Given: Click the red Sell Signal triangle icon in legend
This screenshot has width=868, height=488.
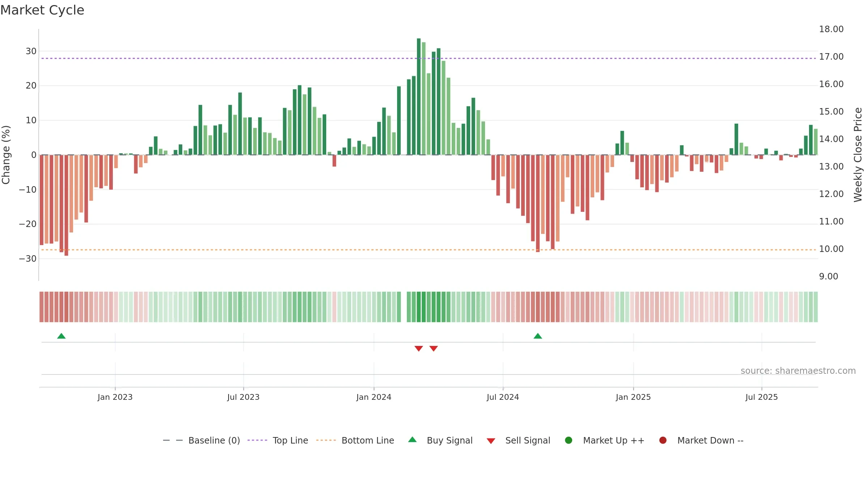Looking at the screenshot, I should (491, 441).
